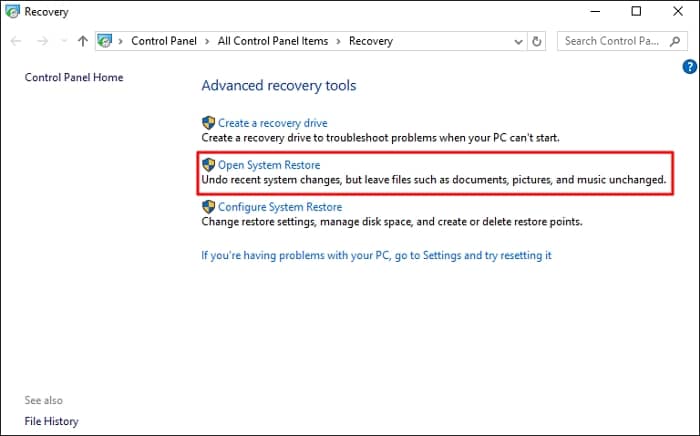Screen dimensions: 700x436
Task: Click the shield icon beside Open System Restore
Action: point(208,165)
